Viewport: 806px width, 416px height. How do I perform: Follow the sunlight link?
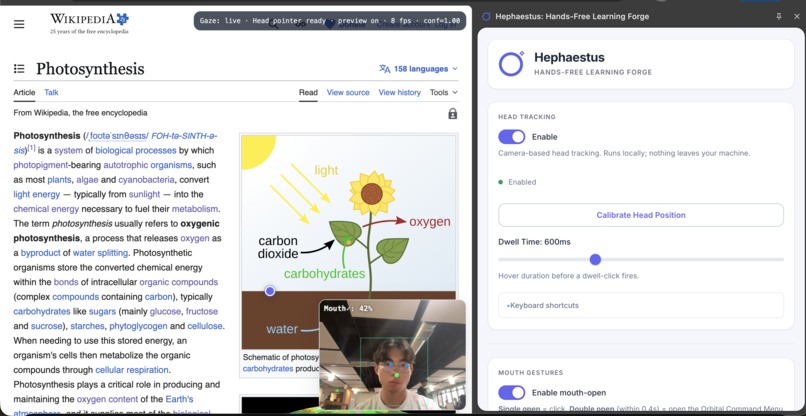click(144, 194)
